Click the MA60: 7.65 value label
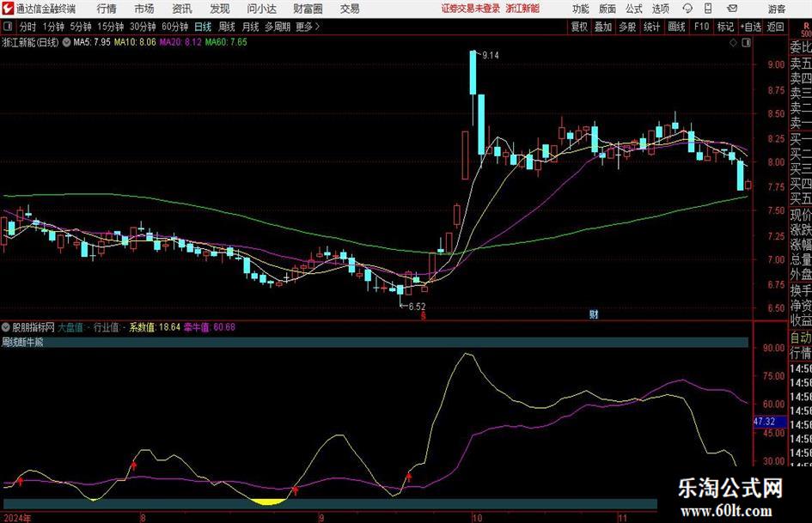The image size is (812, 523). (226, 42)
